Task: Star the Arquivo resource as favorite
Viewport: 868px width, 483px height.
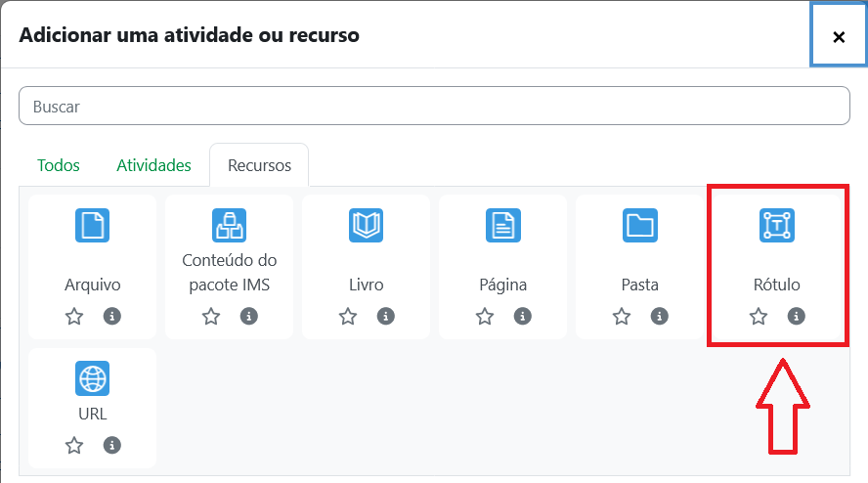Action: point(74,317)
